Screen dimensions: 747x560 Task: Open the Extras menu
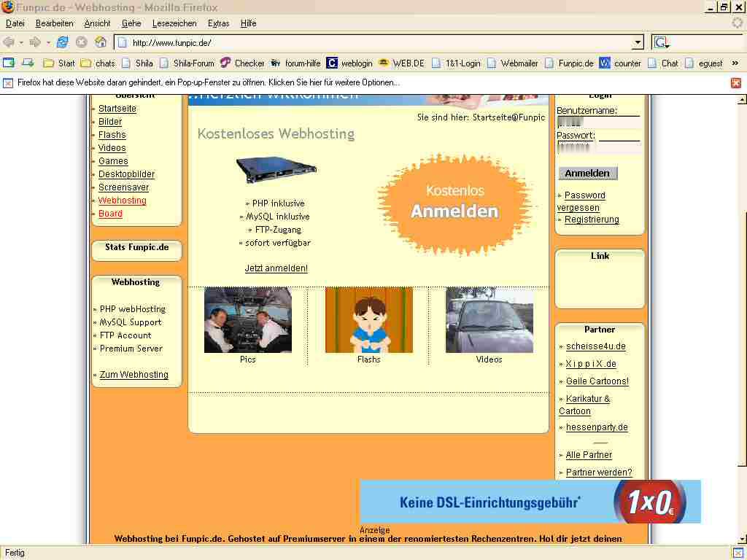218,23
